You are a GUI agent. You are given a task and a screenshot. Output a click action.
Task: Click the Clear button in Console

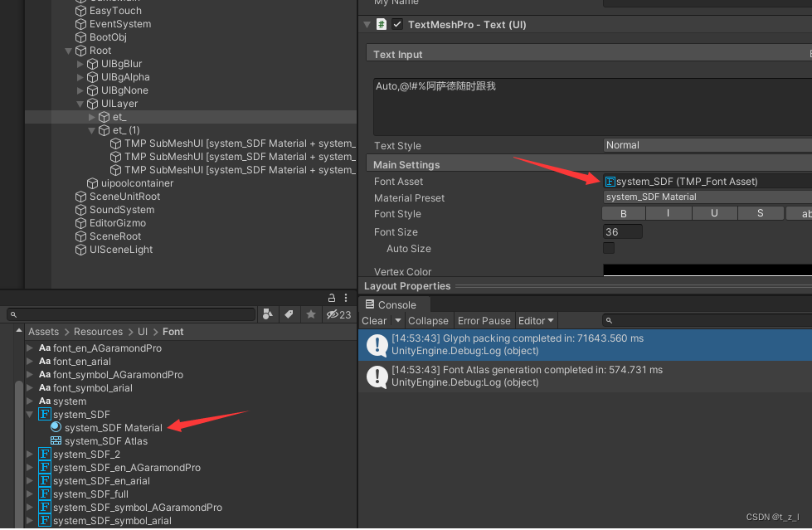tap(374, 321)
